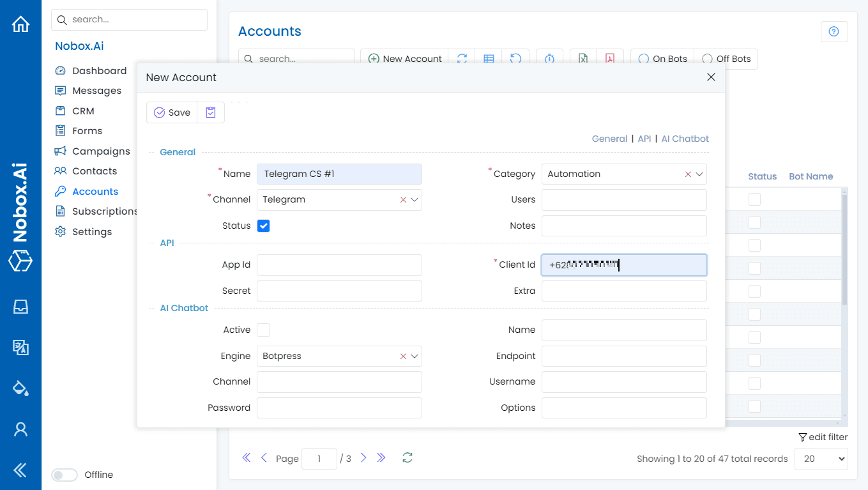Open the AI Chatbot section link

(685, 139)
